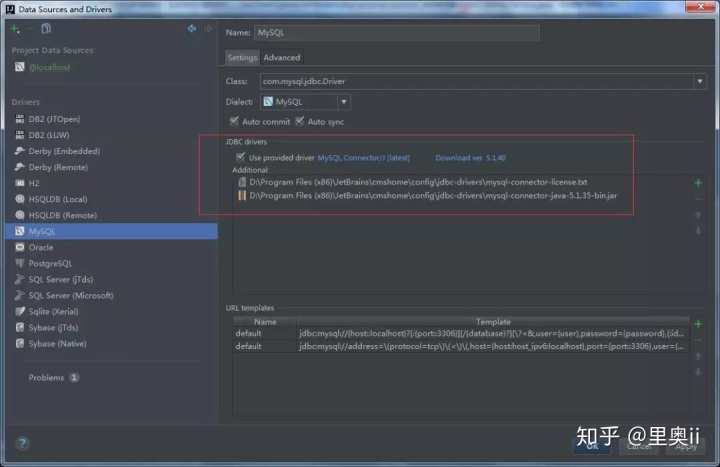Move additional driver file down
The height and width of the screenshot is (467, 720).
pos(698,231)
